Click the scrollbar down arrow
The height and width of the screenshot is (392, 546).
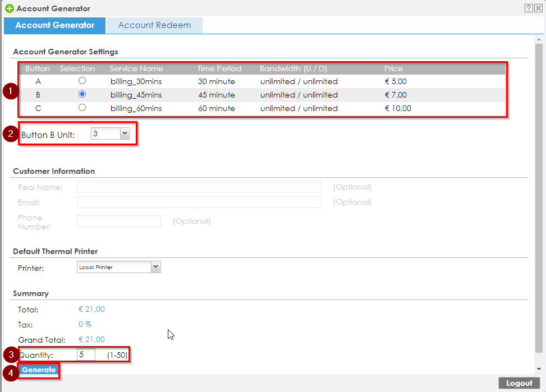539,369
